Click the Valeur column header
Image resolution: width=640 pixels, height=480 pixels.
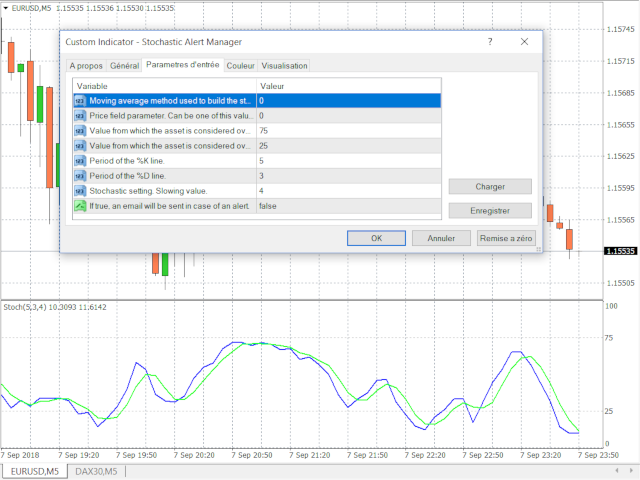(x=349, y=86)
